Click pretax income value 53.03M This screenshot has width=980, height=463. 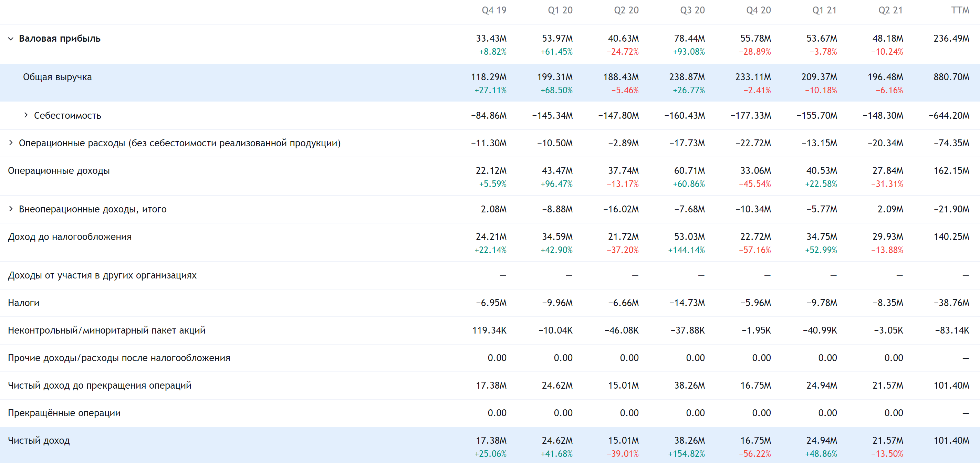pyautogui.click(x=689, y=237)
